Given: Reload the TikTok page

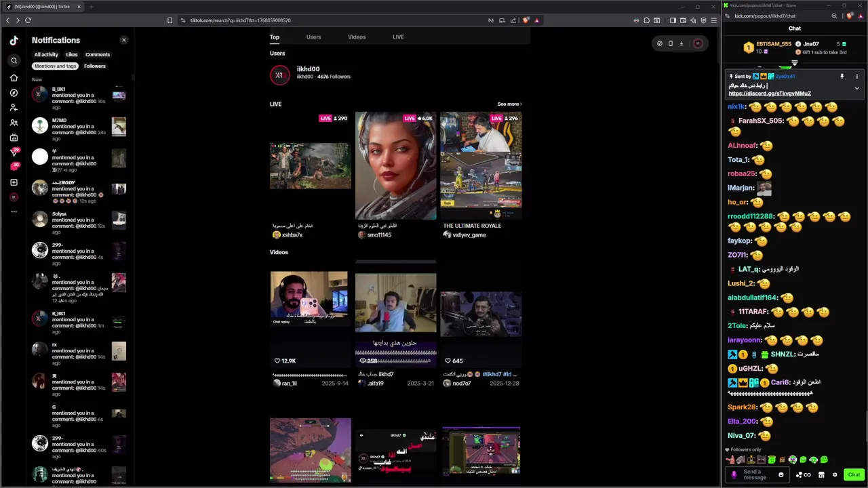Looking at the screenshot, I should click(28, 20).
